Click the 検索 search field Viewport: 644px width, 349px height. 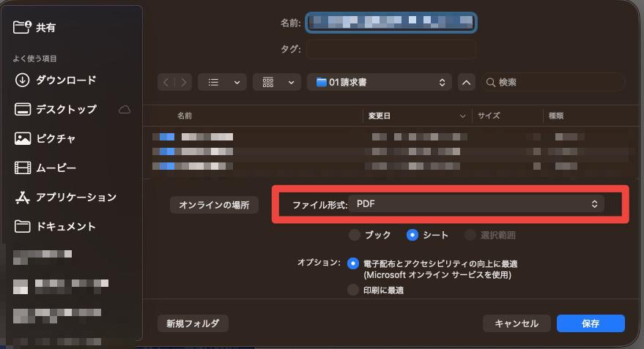[x=553, y=83]
